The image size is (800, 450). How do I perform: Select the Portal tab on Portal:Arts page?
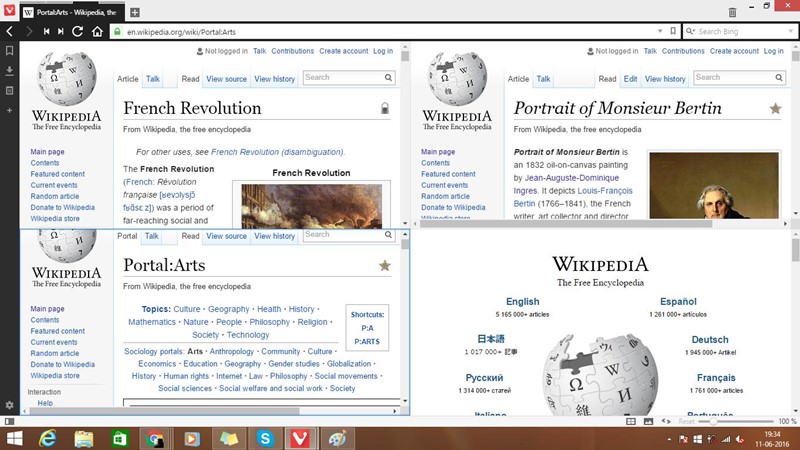[x=127, y=236]
